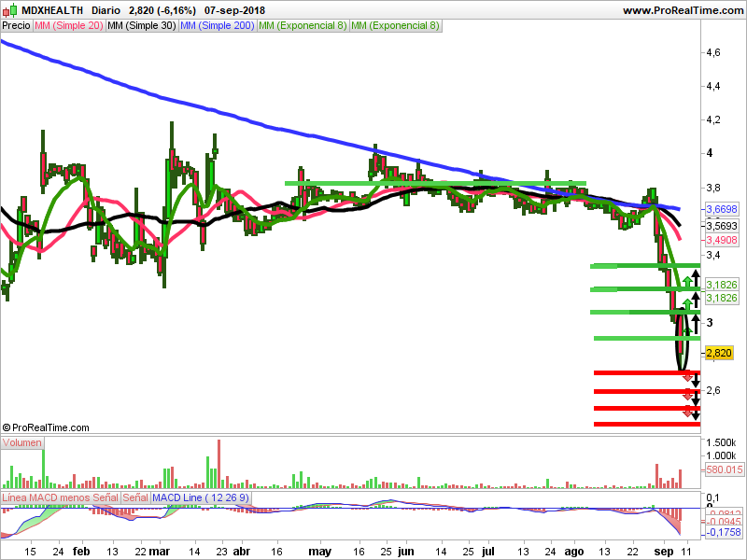Viewport: 747px width, 560px height.
Task: Select the MM (Simple 30) label
Action: (142, 26)
